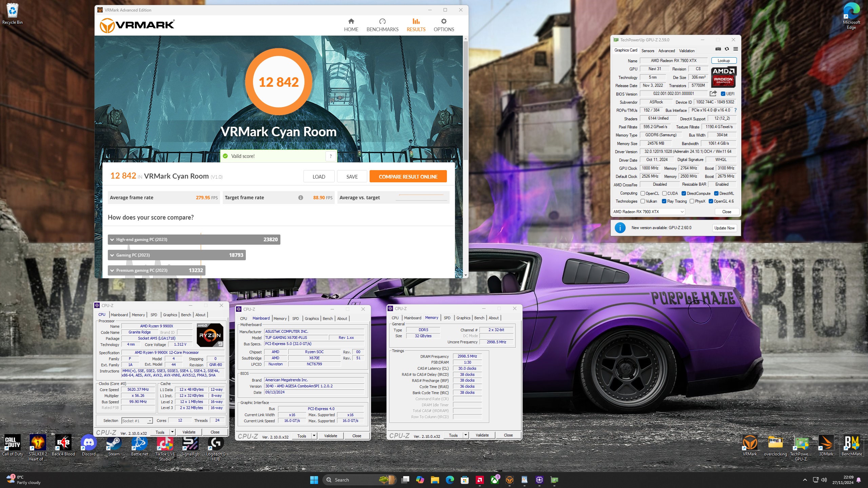Open the Discord desktop shortcut
The width and height of the screenshot is (868, 488).
coord(89,445)
